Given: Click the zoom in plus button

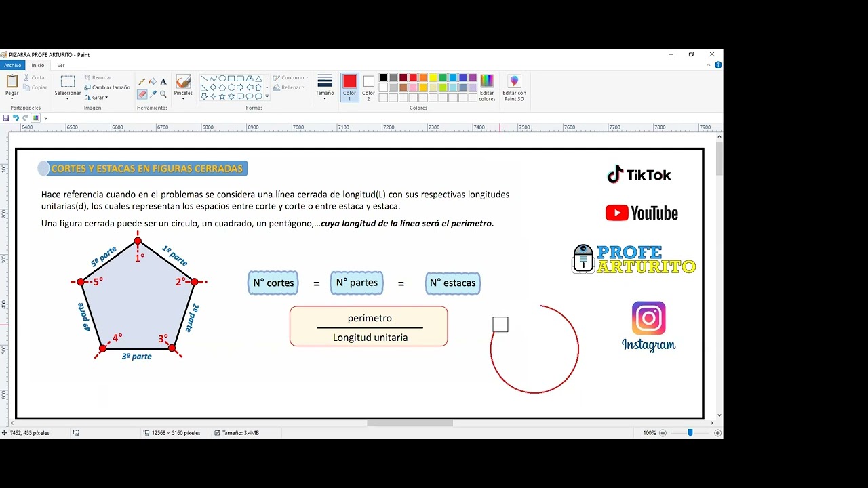Looking at the screenshot, I should click(x=717, y=433).
